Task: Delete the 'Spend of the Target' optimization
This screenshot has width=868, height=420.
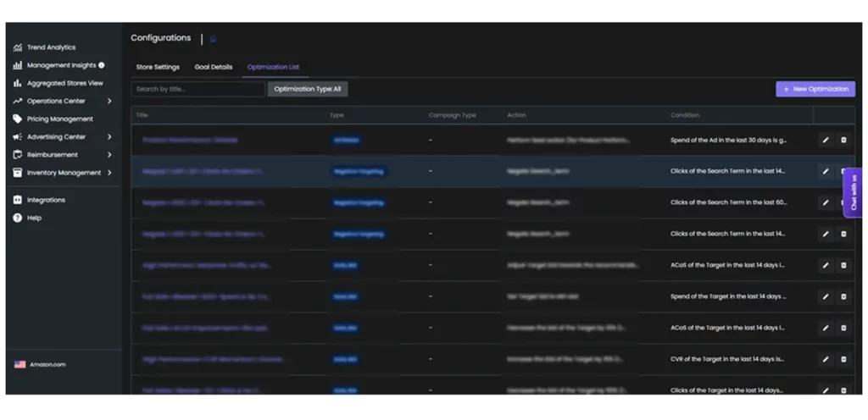Action: click(843, 296)
